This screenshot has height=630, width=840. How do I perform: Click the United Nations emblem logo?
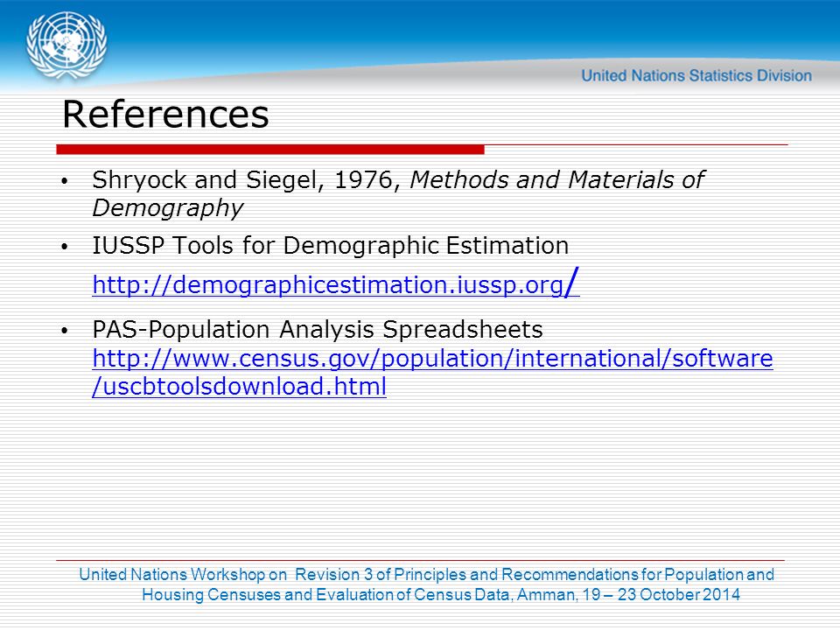pyautogui.click(x=66, y=46)
